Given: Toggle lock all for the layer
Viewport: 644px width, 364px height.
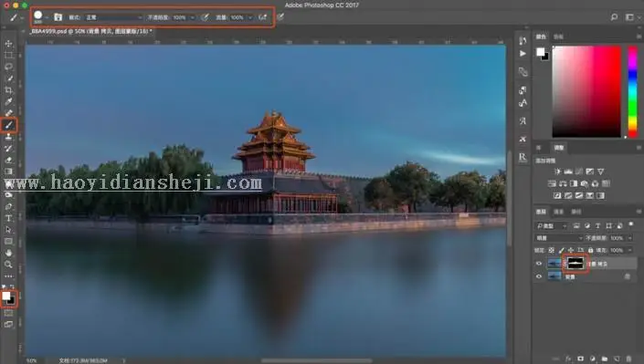Looking at the screenshot, I should [x=590, y=250].
